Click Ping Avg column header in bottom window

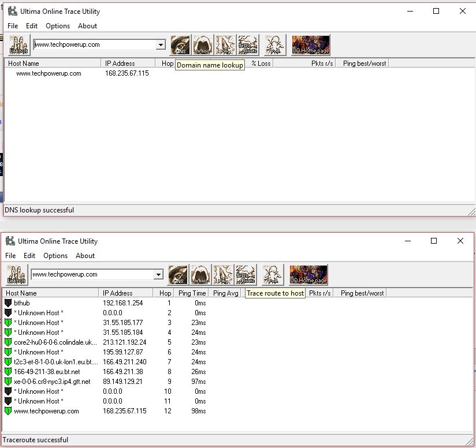tap(225, 293)
